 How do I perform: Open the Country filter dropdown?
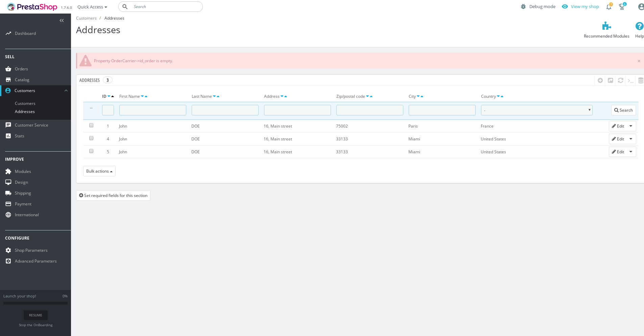(536, 110)
